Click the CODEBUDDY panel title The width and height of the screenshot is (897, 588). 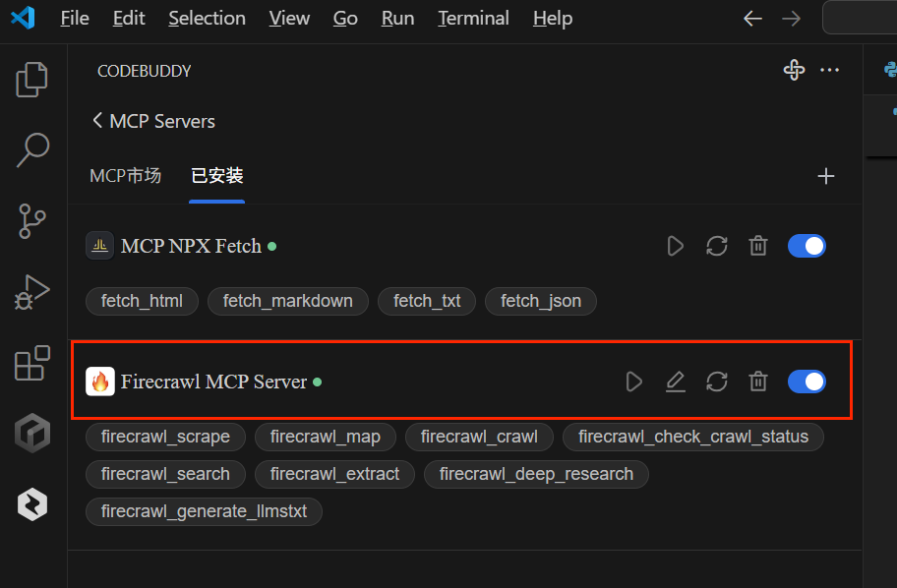pyautogui.click(x=145, y=71)
